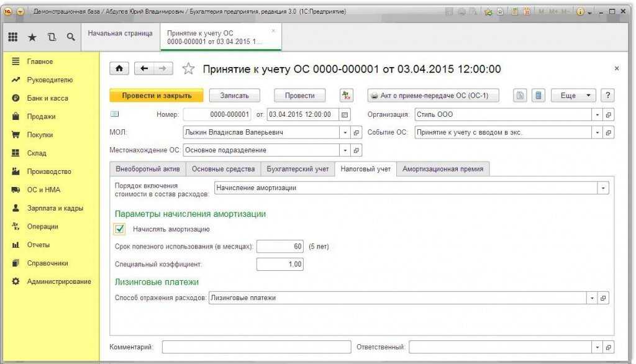Viewport: 636px width, 364px height.
Task: Click the Срок полезного использования input field
Action: coord(280,247)
